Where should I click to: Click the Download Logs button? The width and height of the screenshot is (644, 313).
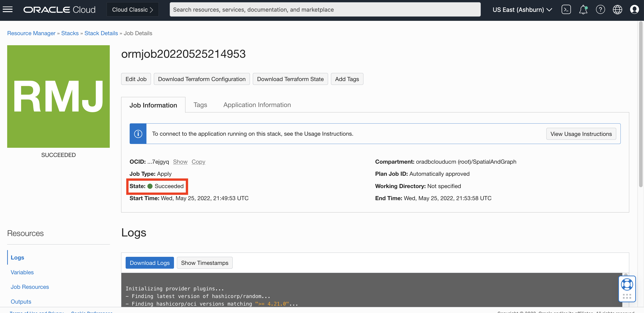150,262
